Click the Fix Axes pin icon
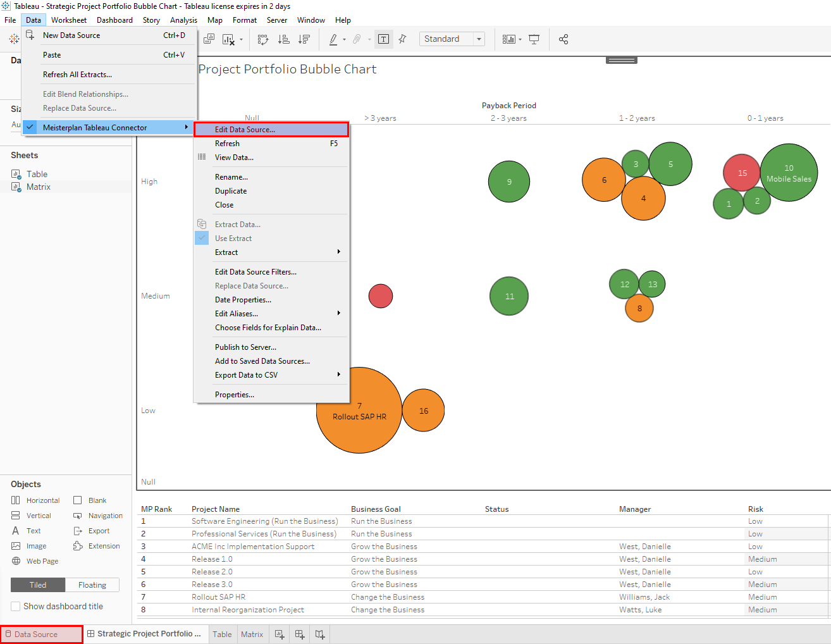 coord(402,39)
